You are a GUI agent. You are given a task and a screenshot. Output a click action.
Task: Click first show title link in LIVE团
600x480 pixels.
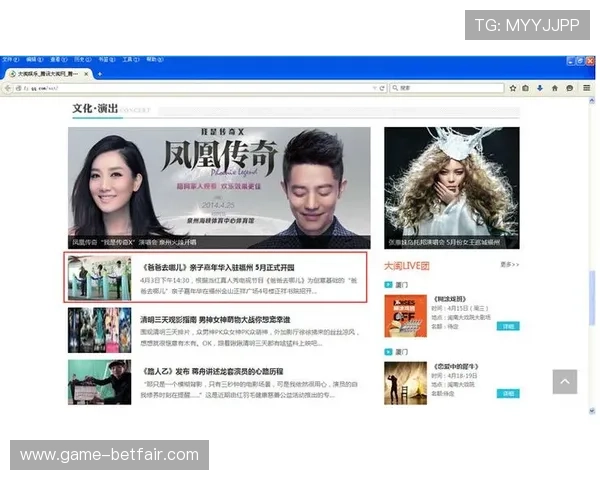pyautogui.click(x=450, y=299)
